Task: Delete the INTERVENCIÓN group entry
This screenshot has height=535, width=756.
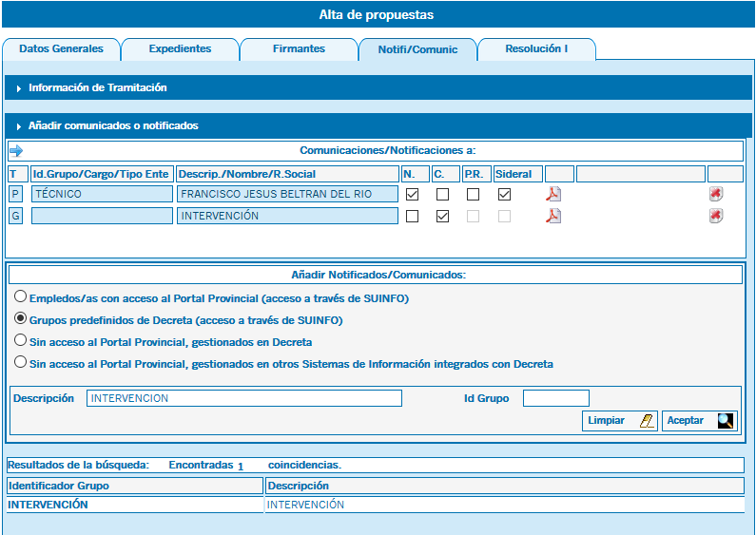Action: tap(716, 216)
